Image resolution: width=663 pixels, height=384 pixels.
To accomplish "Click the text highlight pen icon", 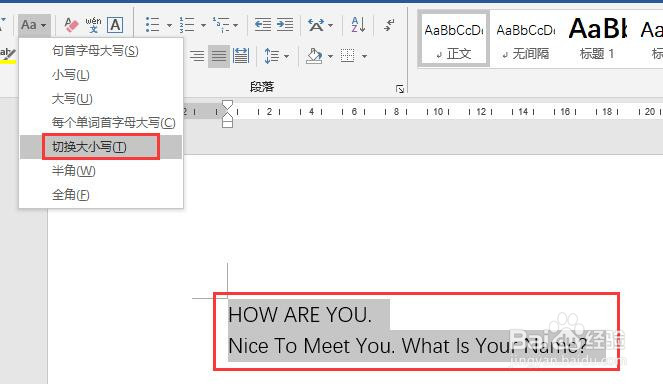I will [8, 55].
